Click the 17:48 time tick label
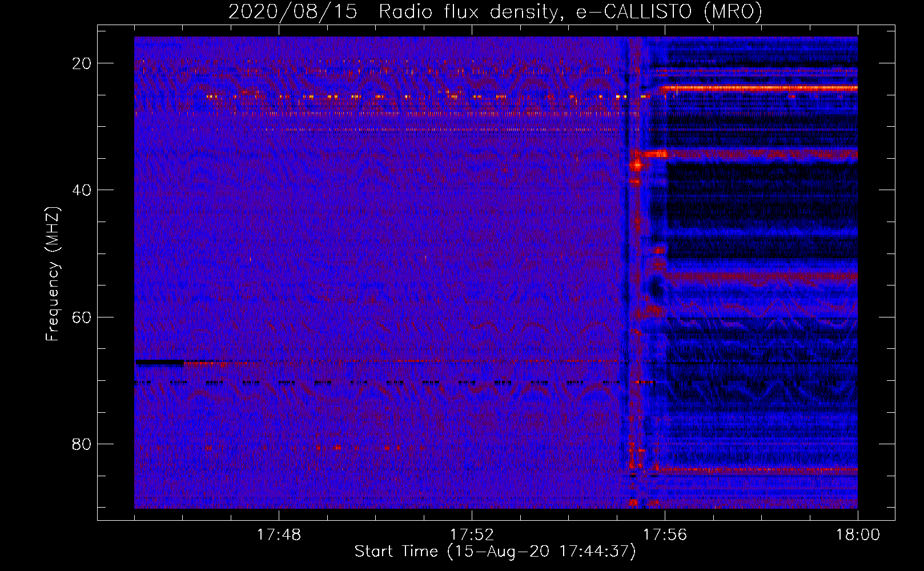Screen dimensions: 924x571 coord(279,534)
